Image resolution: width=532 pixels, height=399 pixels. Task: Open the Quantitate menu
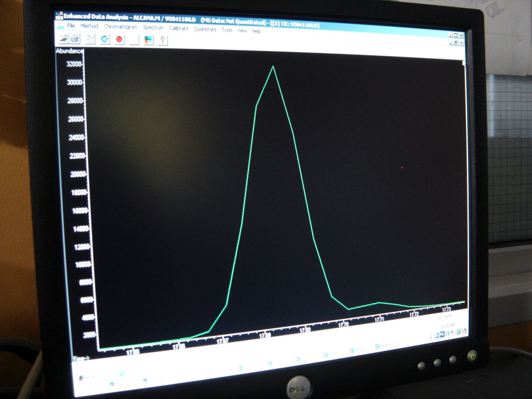[x=205, y=29]
